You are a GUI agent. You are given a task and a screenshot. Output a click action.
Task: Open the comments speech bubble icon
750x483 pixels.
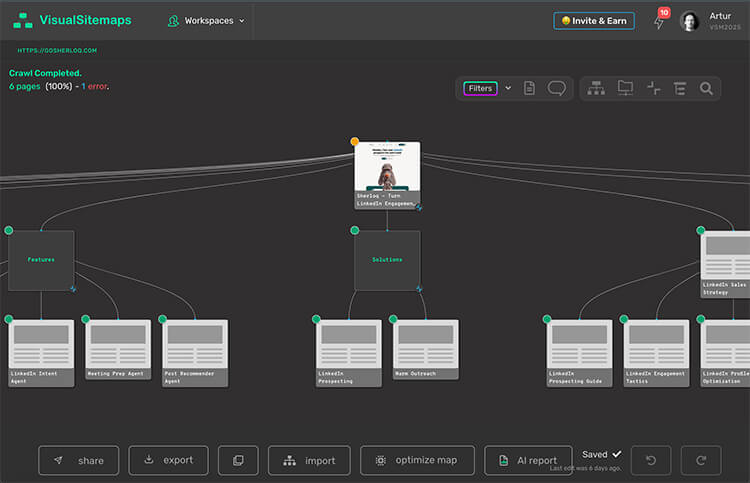[x=556, y=88]
